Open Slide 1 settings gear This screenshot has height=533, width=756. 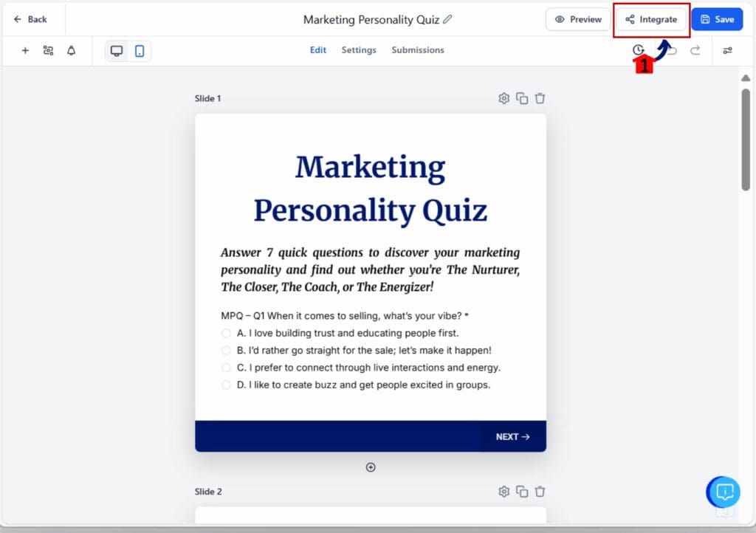504,98
